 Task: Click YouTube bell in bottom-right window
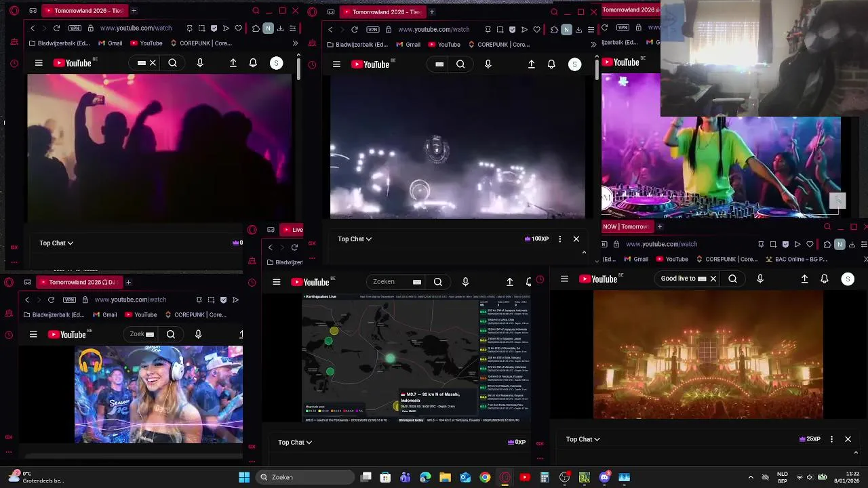(x=825, y=279)
